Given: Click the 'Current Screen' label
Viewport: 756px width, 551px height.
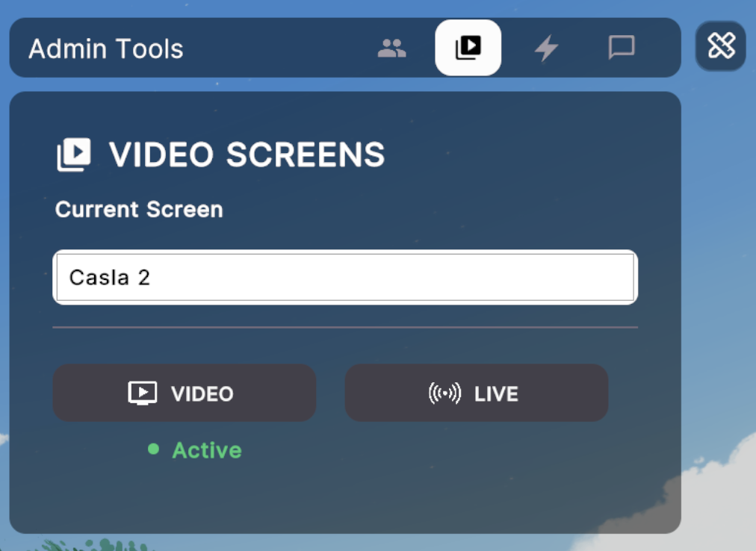Looking at the screenshot, I should coord(139,209).
